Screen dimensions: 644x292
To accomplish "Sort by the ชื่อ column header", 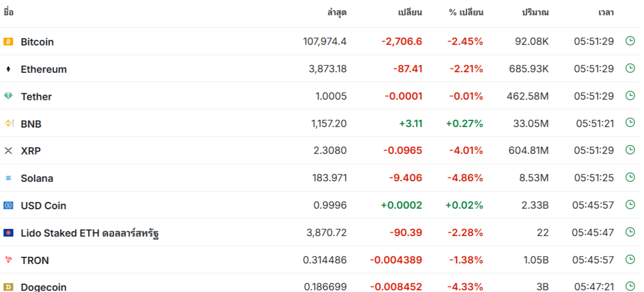I will [8, 13].
